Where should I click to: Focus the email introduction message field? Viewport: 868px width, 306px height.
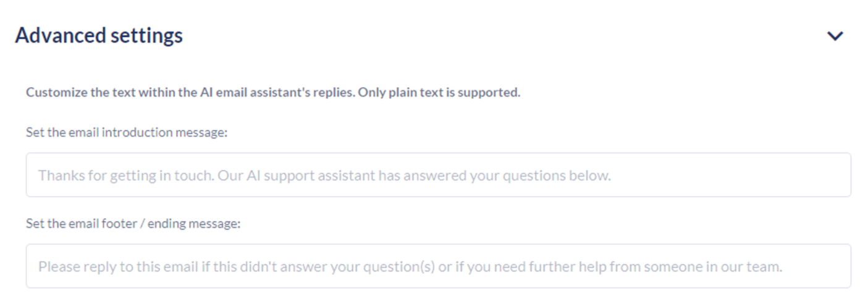438,175
